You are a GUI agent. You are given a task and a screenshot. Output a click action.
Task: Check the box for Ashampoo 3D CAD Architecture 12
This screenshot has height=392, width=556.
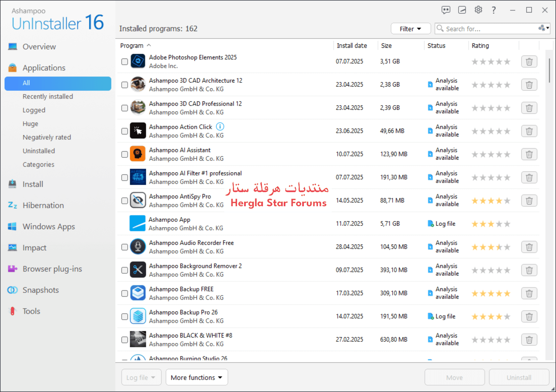125,85
